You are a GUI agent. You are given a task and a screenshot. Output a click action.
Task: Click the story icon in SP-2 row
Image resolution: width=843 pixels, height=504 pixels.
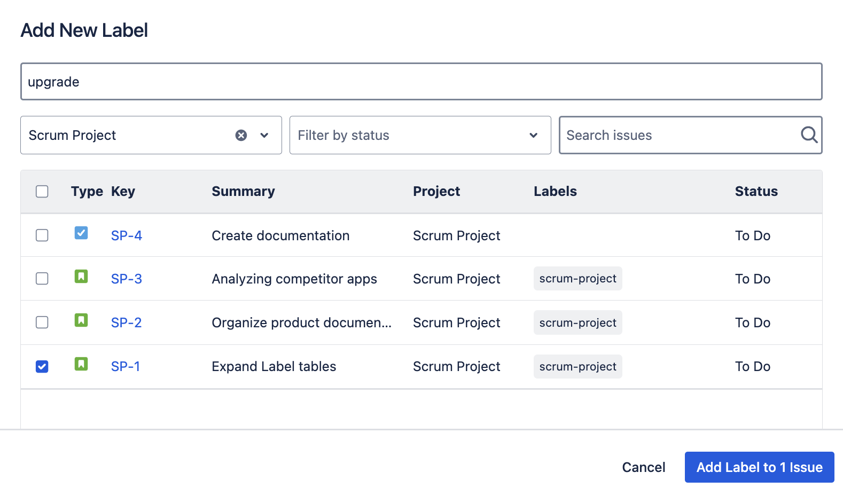81,320
